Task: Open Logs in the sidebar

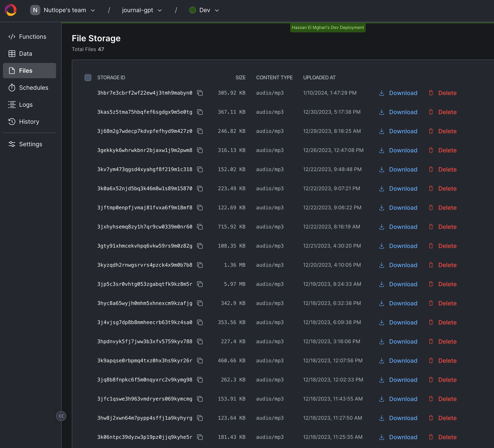Action: click(29, 105)
